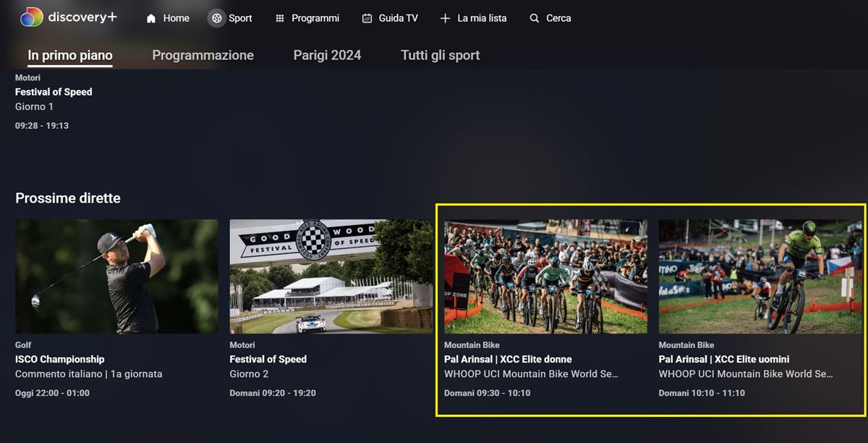Click the Golf category label

tap(23, 345)
